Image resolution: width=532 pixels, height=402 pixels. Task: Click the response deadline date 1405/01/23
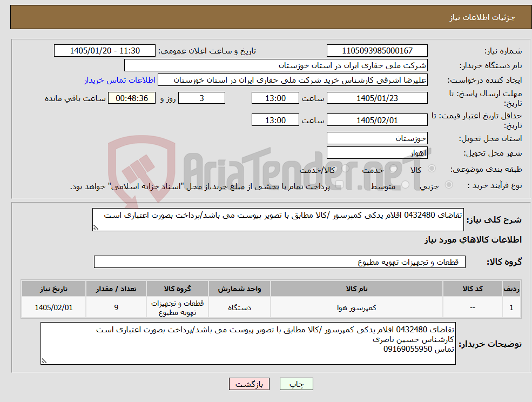(377, 98)
